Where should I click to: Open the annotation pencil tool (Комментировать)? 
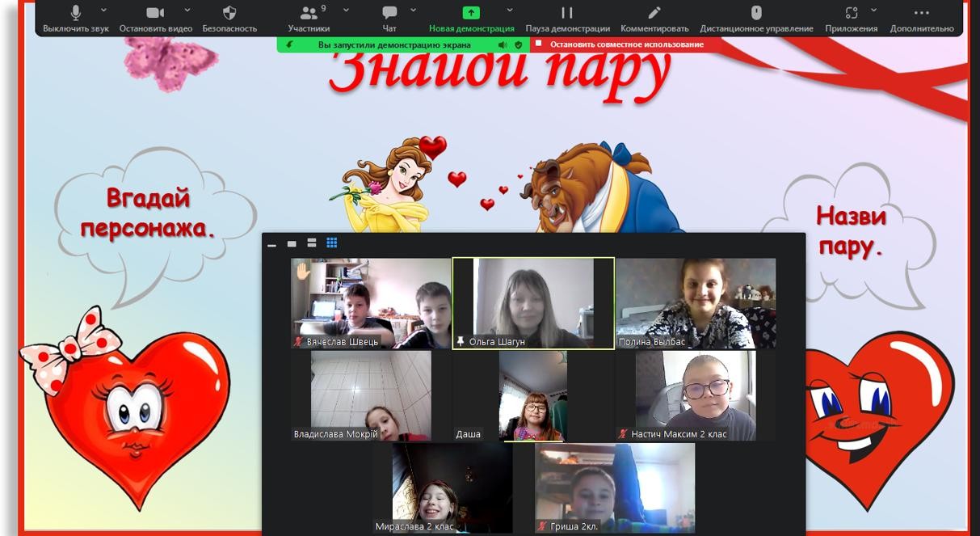coord(654,13)
